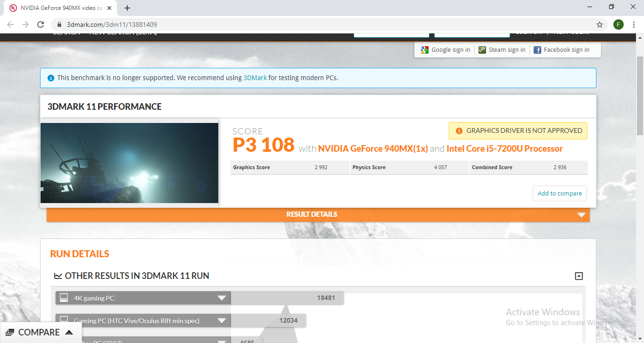Screen dimensions: 644x343
Task: Open a new browser tab
Action: pos(127,8)
